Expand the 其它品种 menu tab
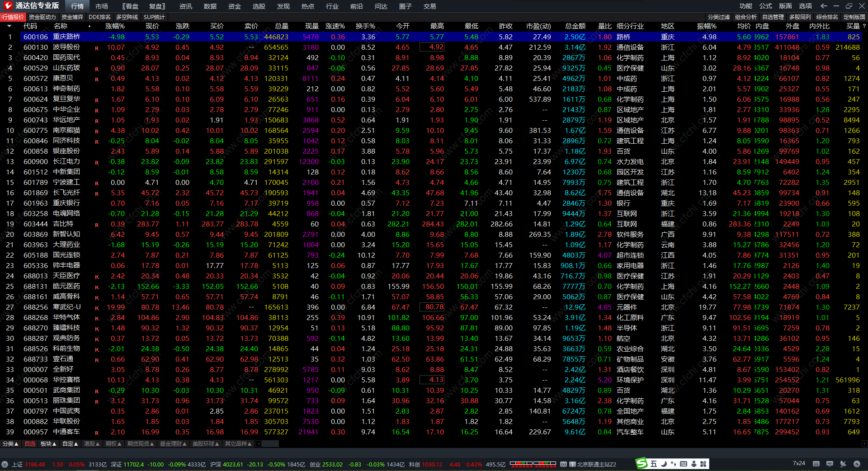This screenshot has height=471, width=868. 238,444
